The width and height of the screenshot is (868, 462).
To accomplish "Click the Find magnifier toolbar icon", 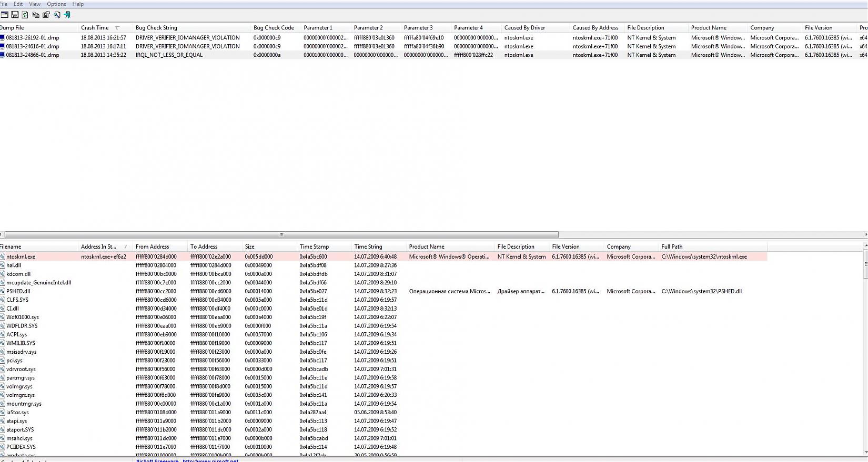I will (x=57, y=15).
